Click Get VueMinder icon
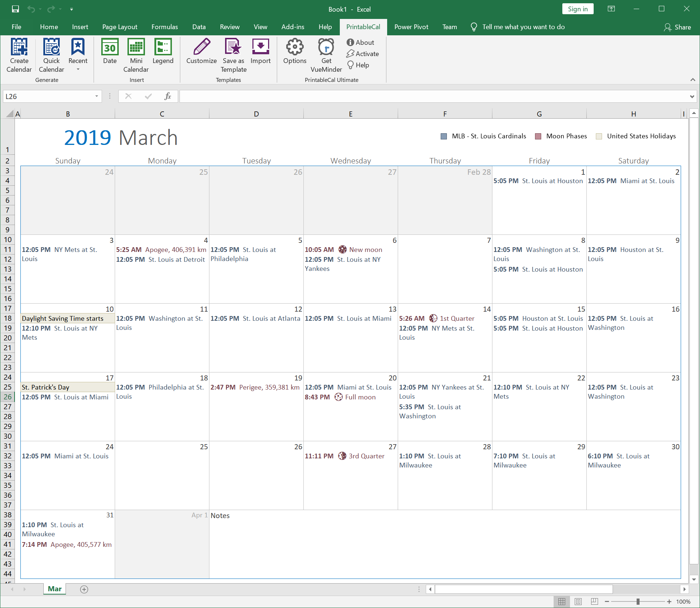 (x=326, y=55)
